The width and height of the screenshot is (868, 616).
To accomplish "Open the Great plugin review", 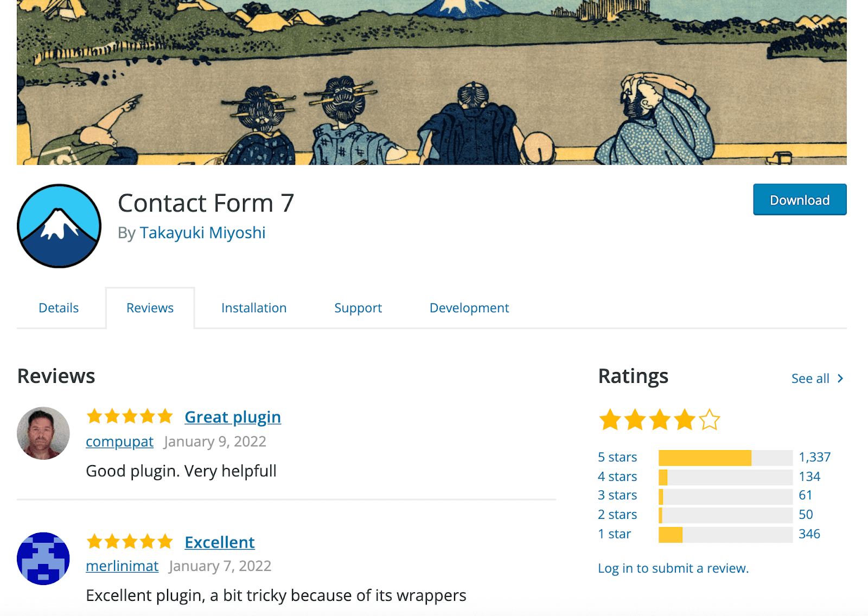I will pos(232,416).
